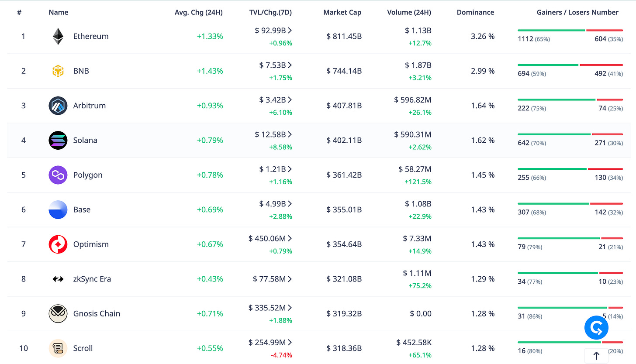Expand Ethereum TVL $ 92.99B chevron
636x364 pixels.
click(290, 30)
